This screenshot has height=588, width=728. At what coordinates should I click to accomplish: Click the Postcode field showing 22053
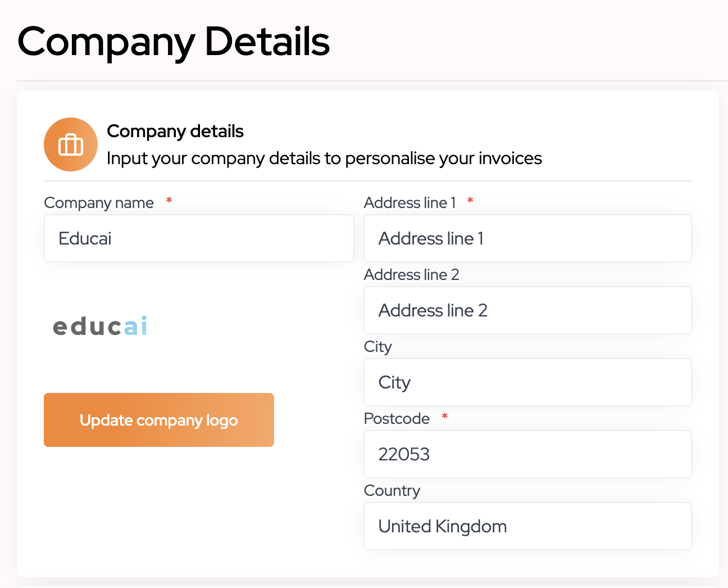point(527,454)
